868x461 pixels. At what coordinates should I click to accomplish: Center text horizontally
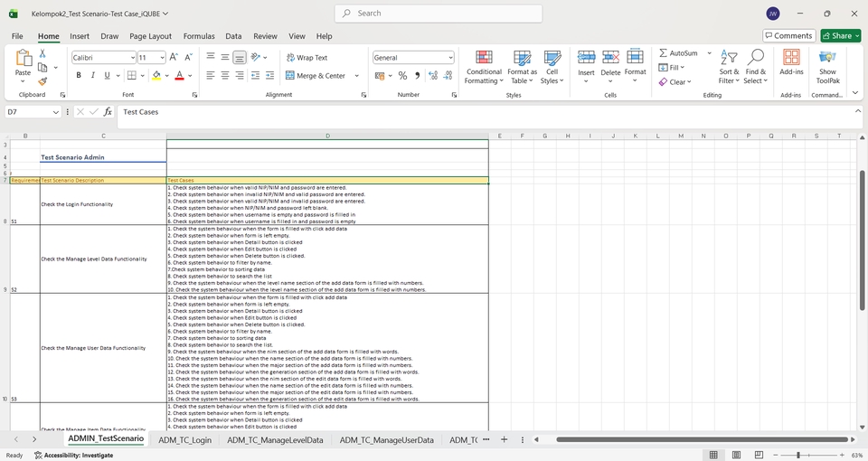pyautogui.click(x=225, y=75)
